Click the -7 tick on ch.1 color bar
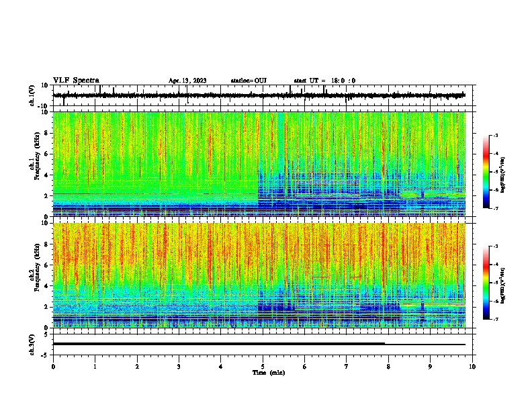Viewport: 532px width, 411px height. (496, 208)
